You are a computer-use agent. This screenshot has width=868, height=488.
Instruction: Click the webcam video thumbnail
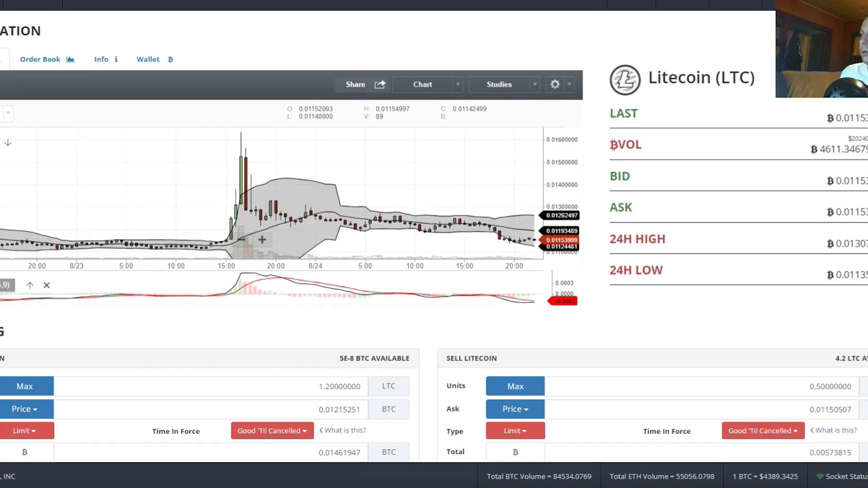(822, 49)
